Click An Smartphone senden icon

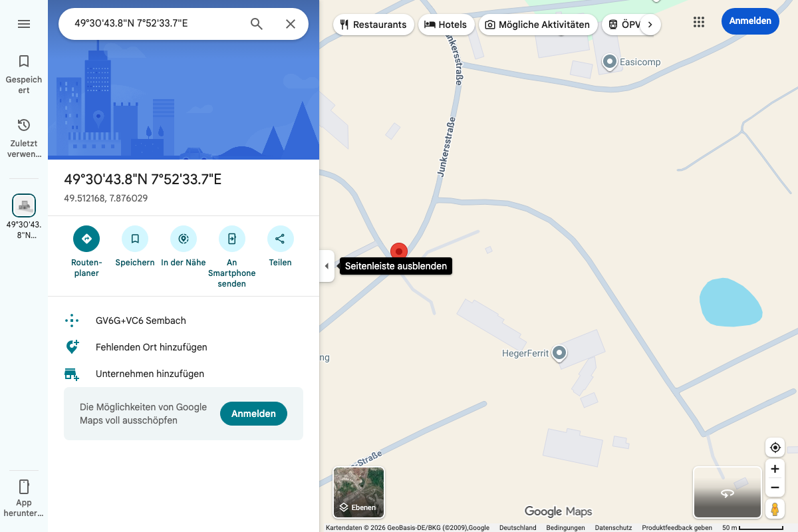pyautogui.click(x=232, y=239)
